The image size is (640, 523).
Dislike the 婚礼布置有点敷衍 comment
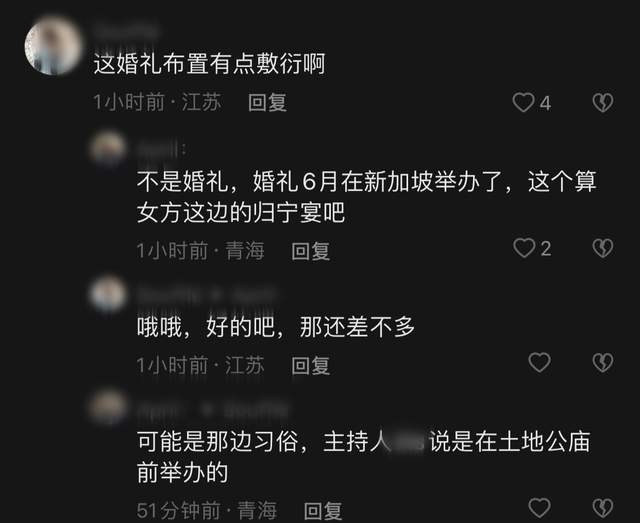(x=602, y=102)
